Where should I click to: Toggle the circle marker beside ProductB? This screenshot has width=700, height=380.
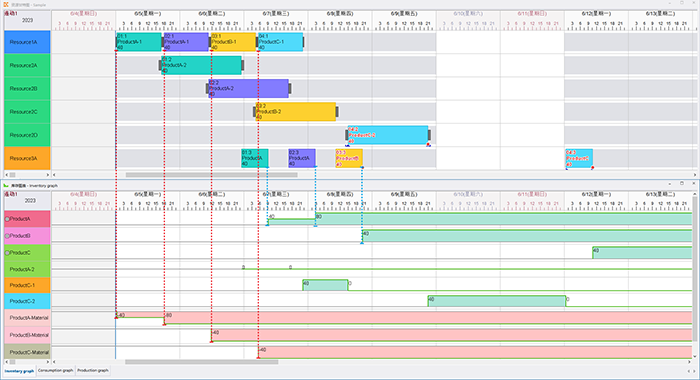tap(7, 236)
